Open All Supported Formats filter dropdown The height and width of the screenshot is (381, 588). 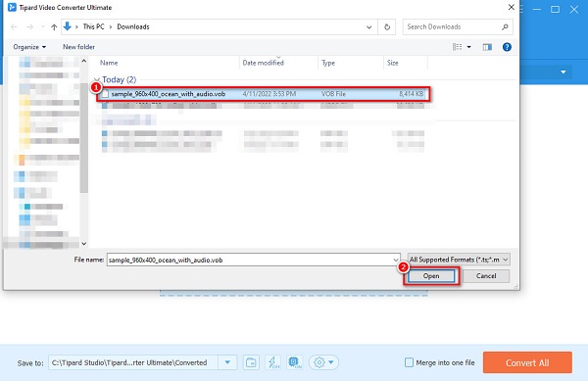(x=459, y=260)
